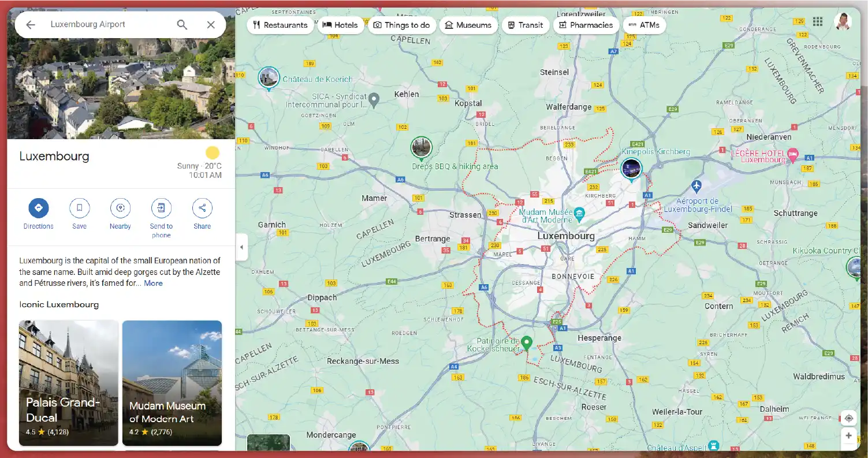
Task: Open the satellite layers thumbnail
Action: (x=269, y=442)
